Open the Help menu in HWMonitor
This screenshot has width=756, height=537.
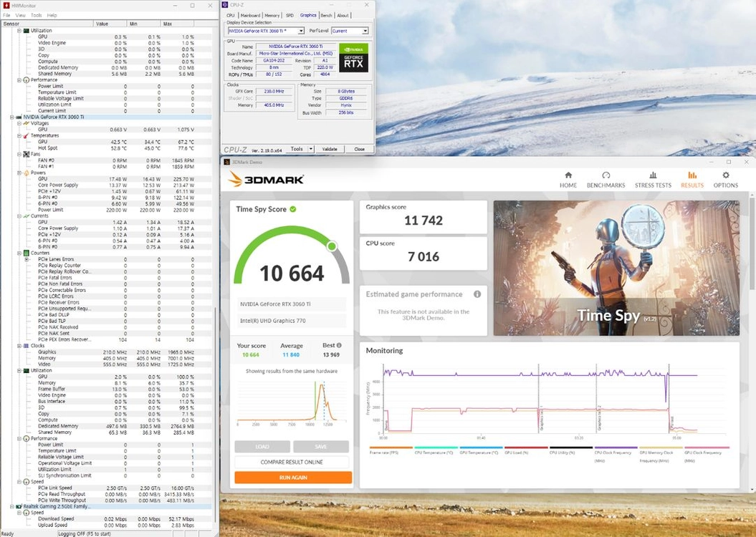point(52,16)
